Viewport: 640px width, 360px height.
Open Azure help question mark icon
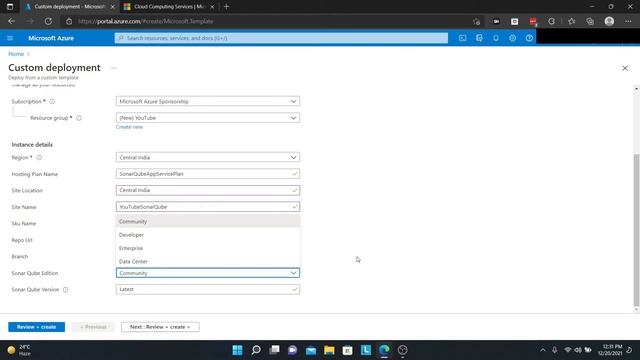(x=529, y=38)
